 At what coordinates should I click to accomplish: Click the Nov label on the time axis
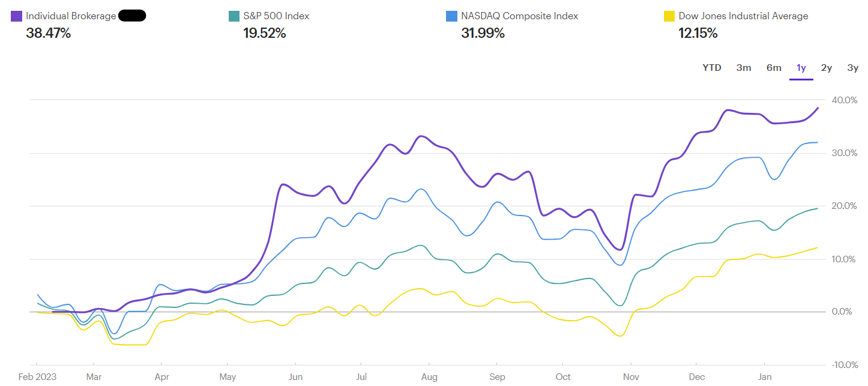630,378
